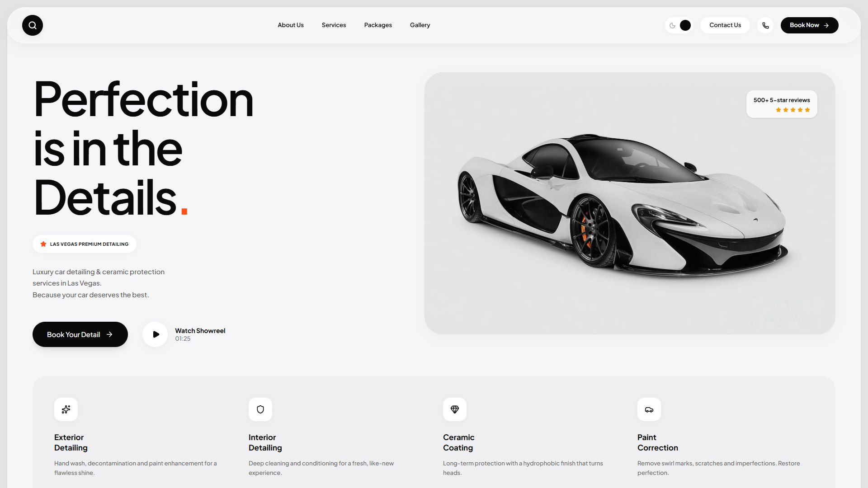868x488 pixels.
Task: Click the 500+ 5-star reviews badge
Action: tap(782, 104)
